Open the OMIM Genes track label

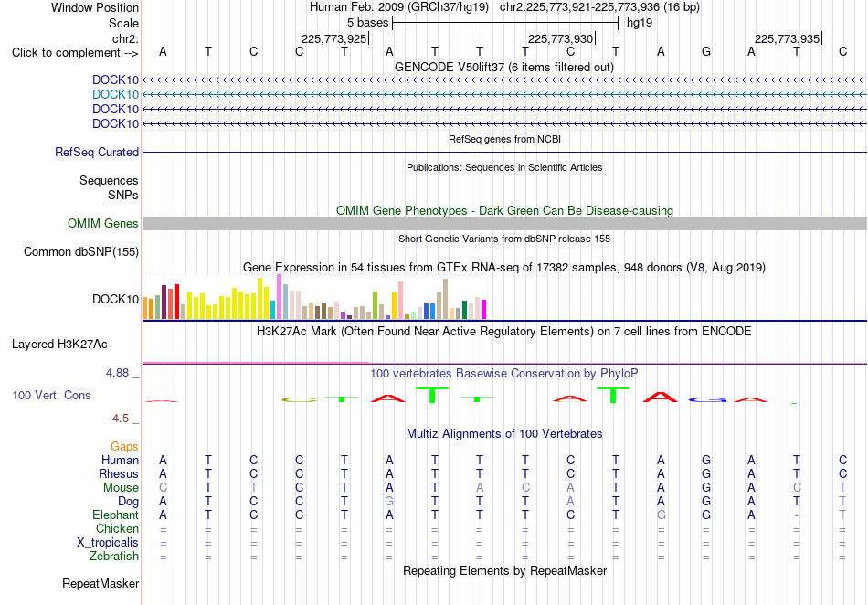pyautogui.click(x=103, y=224)
